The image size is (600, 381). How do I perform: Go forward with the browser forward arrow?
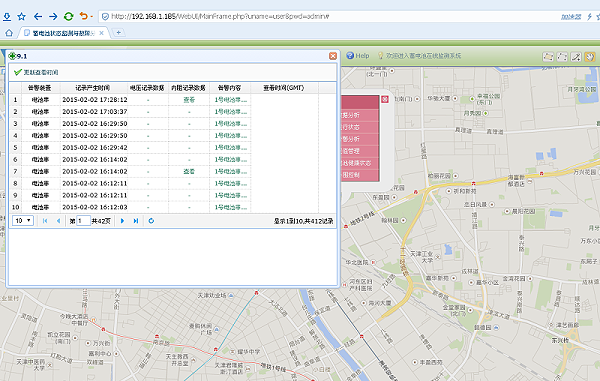coord(53,16)
